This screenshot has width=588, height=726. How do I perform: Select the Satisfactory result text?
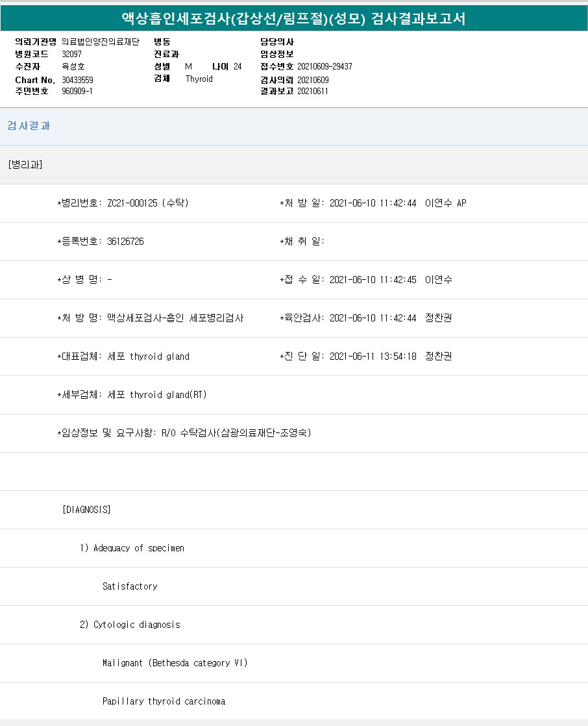(130, 586)
